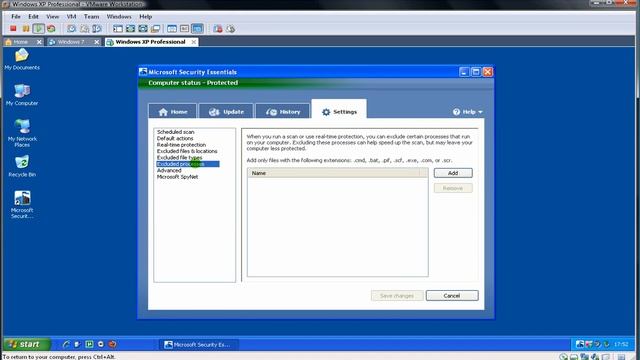Viewport: 640px width, 360px height.
Task: Open the Team menu
Action: click(91, 17)
